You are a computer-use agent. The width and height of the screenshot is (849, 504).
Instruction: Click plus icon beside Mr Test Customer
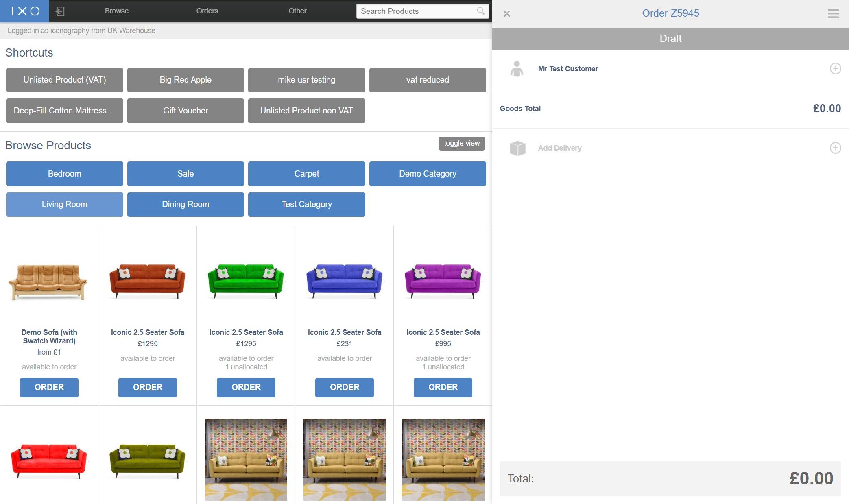pyautogui.click(x=835, y=69)
